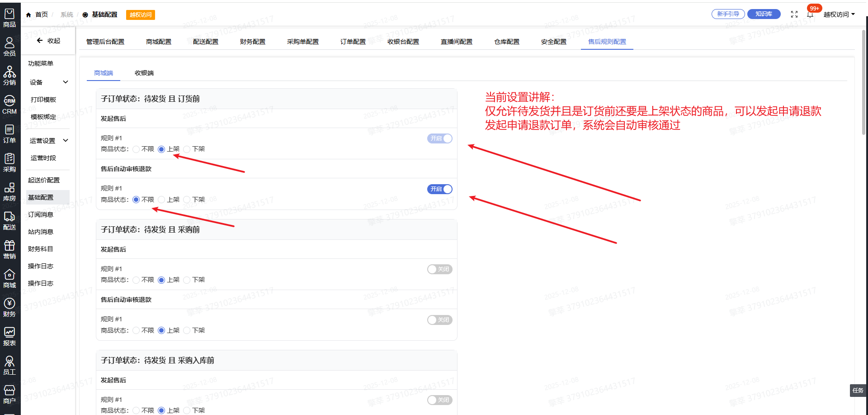Open the 财务 finance icon

tap(9, 308)
